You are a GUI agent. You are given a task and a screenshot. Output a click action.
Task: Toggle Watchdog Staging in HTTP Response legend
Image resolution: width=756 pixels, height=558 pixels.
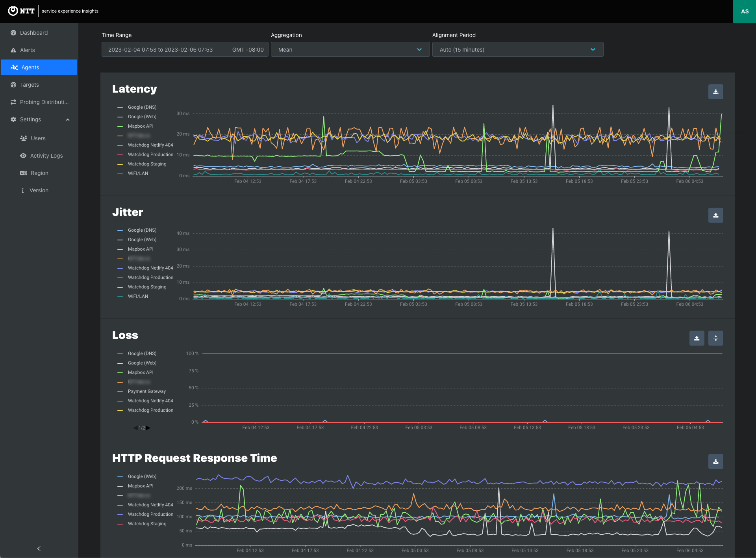[x=142, y=524]
